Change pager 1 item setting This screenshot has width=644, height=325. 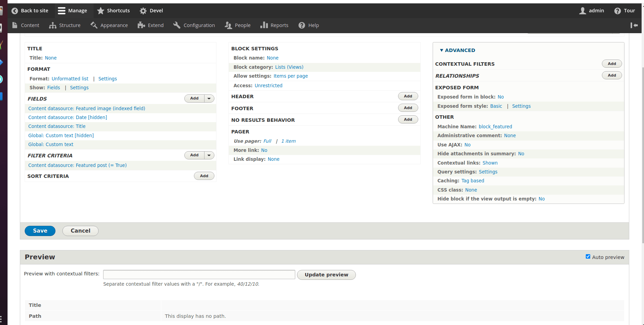tap(288, 141)
